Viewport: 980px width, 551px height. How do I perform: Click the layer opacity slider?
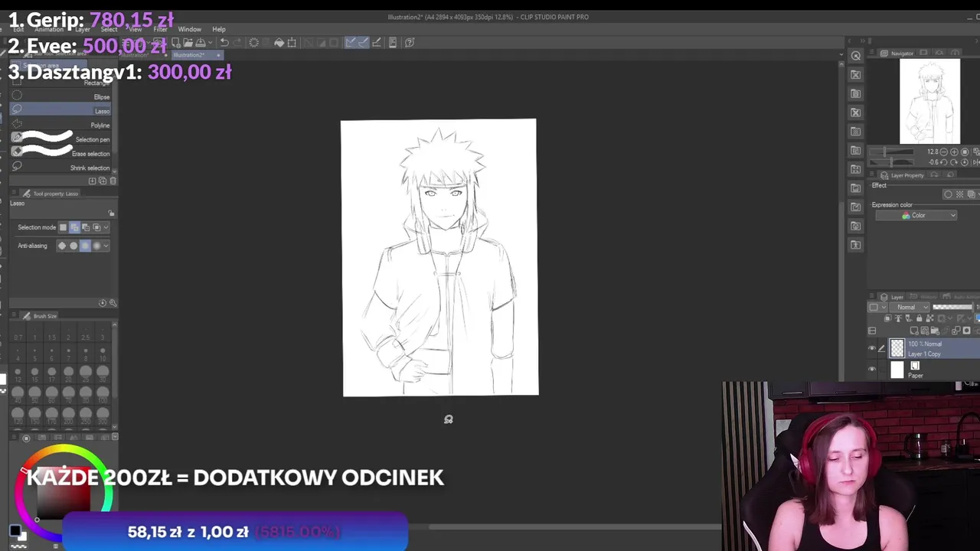[x=953, y=307]
